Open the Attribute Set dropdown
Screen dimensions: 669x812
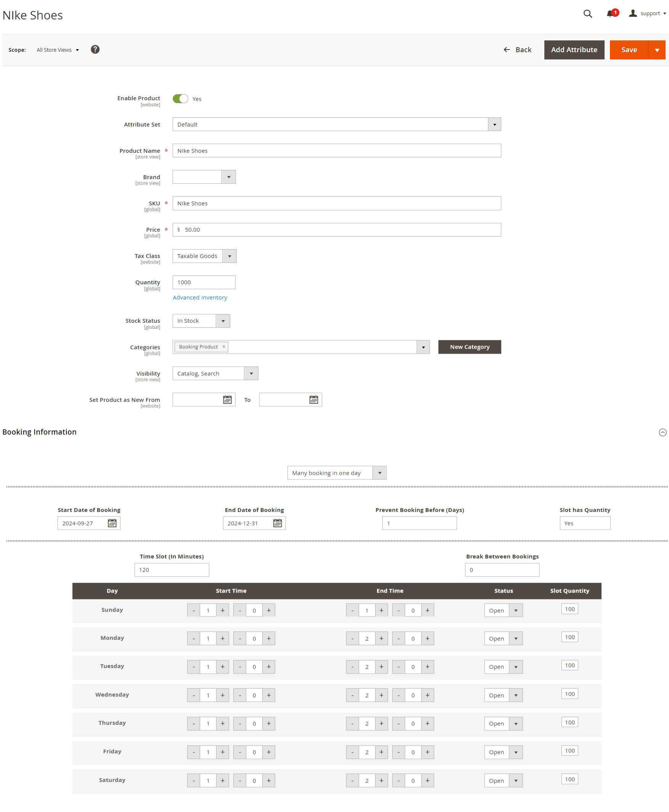337,125
